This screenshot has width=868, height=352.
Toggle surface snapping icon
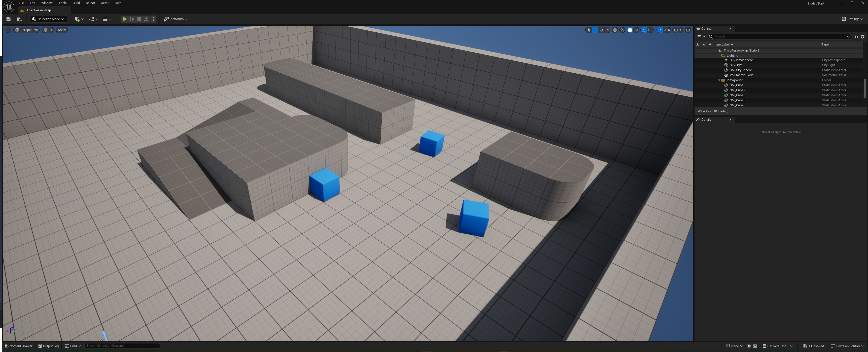622,30
